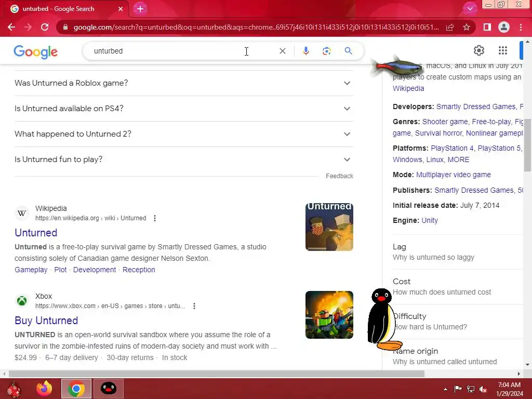Open Smartly Dressed Games developer link
Screen dimensions: 532x399
tap(476, 107)
